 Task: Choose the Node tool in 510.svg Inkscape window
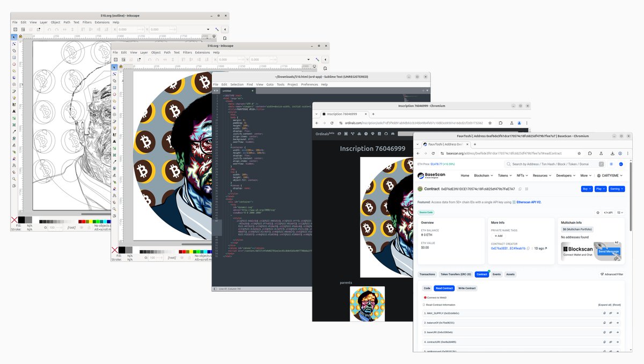pyautogui.click(x=114, y=74)
